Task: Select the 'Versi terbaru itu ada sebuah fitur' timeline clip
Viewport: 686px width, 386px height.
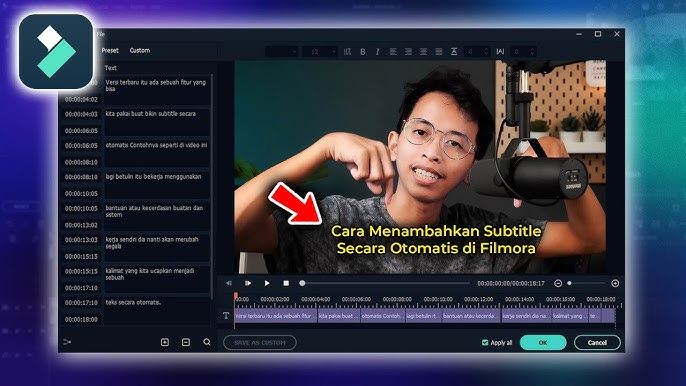Action: (276, 316)
